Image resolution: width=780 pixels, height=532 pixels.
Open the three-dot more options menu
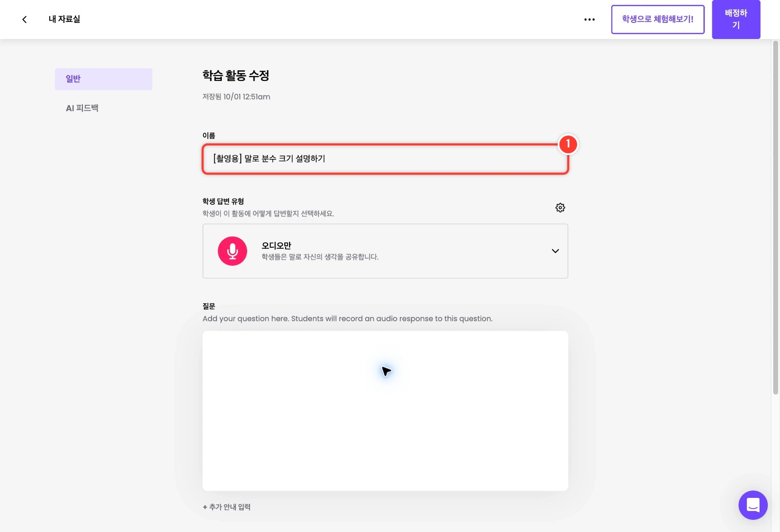[x=589, y=20]
